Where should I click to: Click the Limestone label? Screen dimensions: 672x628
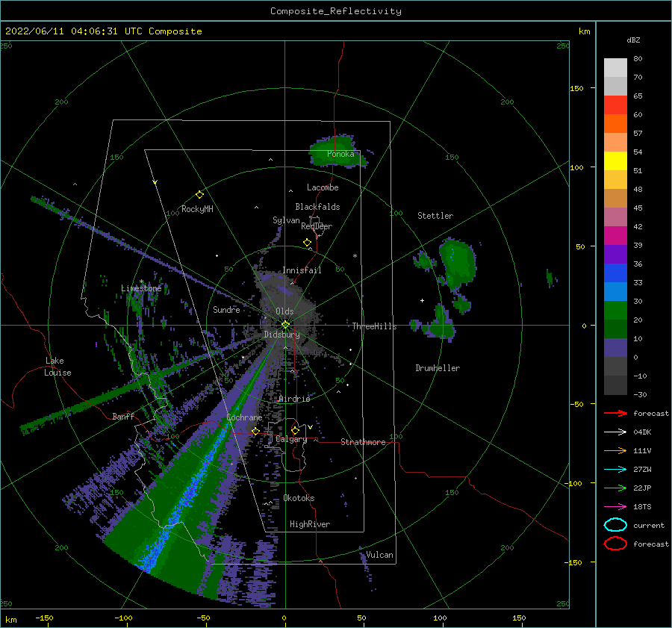point(141,288)
